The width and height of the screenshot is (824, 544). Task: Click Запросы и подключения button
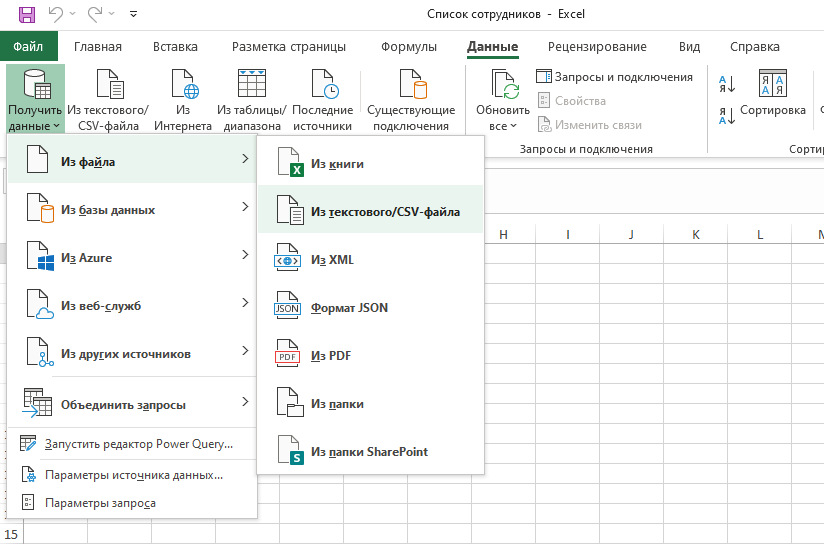click(614, 77)
